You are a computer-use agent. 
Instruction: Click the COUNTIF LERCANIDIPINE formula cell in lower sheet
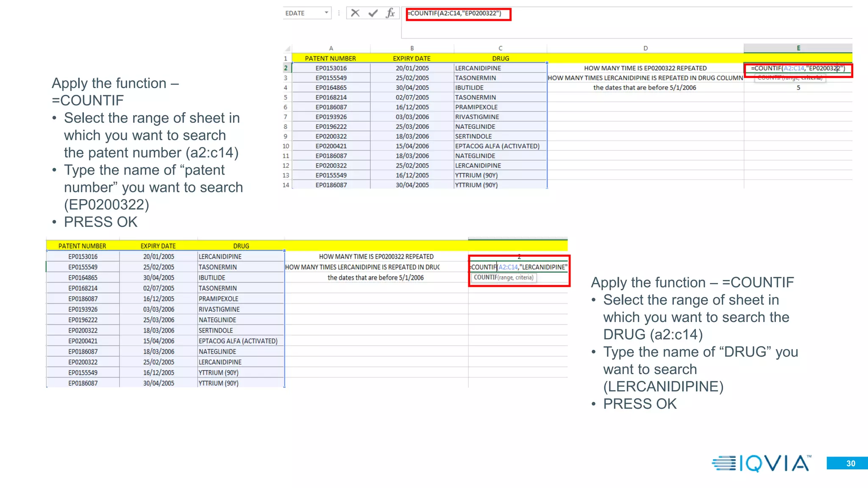518,267
